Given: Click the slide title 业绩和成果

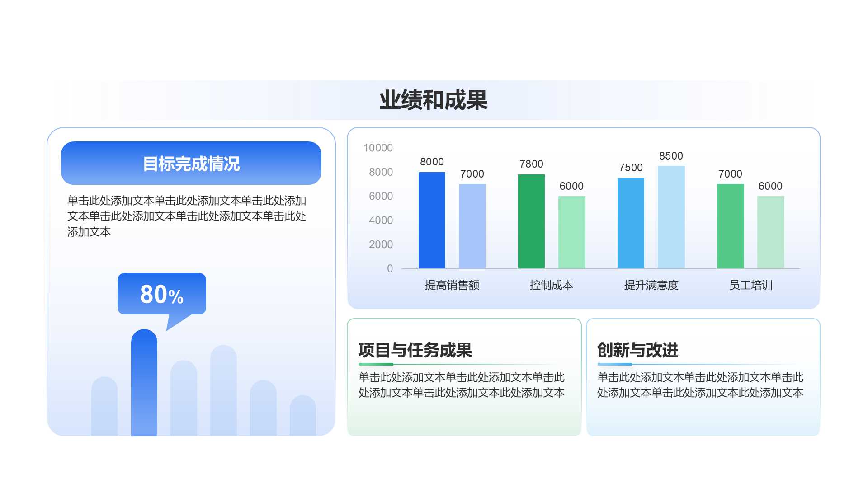Looking at the screenshot, I should click(x=433, y=100).
